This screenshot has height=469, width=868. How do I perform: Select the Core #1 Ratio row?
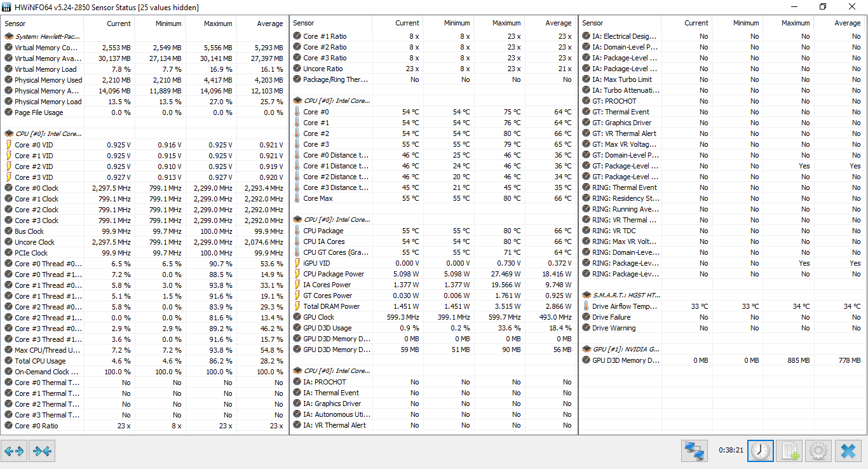pyautogui.click(x=433, y=36)
